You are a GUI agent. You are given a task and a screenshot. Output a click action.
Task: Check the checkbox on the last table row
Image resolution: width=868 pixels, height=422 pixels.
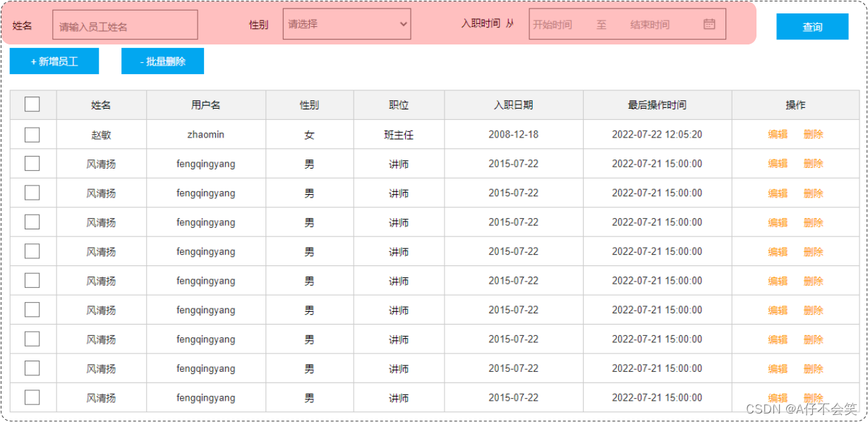[x=32, y=397]
